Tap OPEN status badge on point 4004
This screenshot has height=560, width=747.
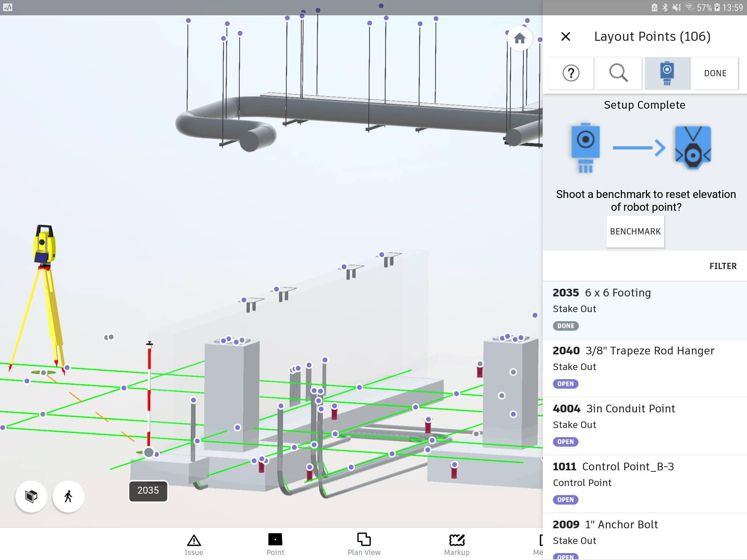click(565, 442)
